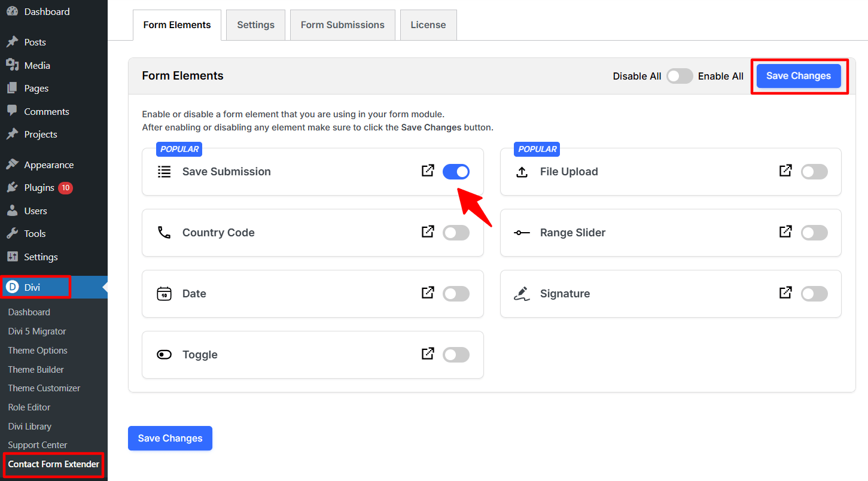
Task: Switch to the Form Submissions tab
Action: pyautogui.click(x=342, y=25)
